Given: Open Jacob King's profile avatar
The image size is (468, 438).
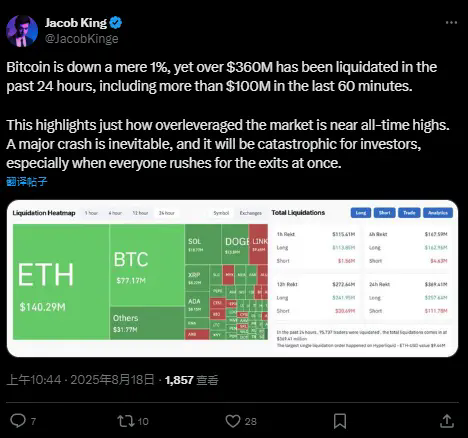Looking at the screenshot, I should (x=22, y=31).
